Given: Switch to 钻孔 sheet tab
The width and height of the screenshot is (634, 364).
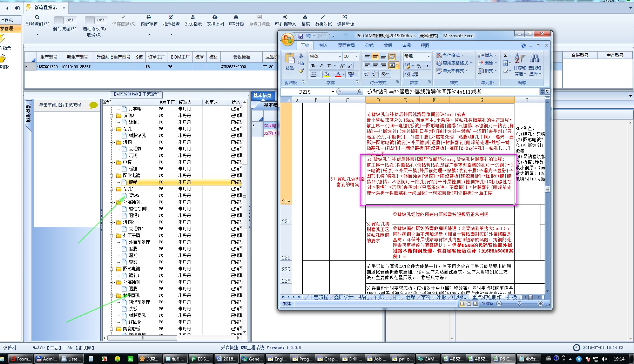Looking at the screenshot, I should 364,297.
